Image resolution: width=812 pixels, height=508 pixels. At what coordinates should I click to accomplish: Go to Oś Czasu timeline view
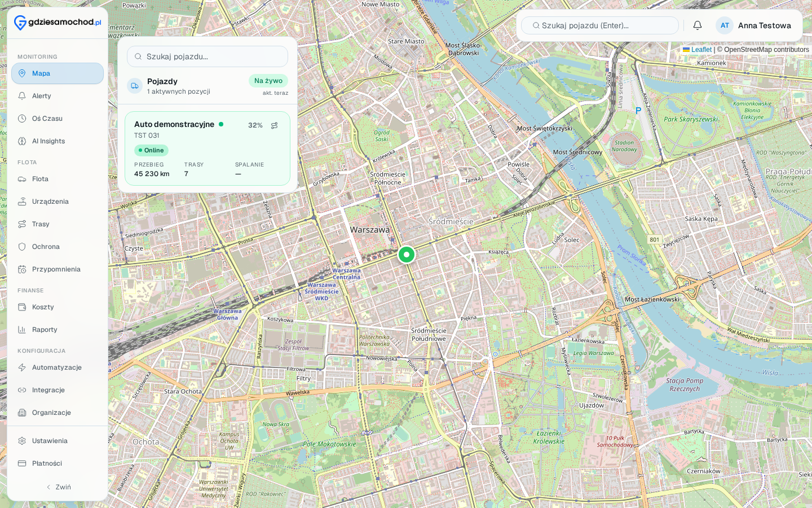pos(58,119)
